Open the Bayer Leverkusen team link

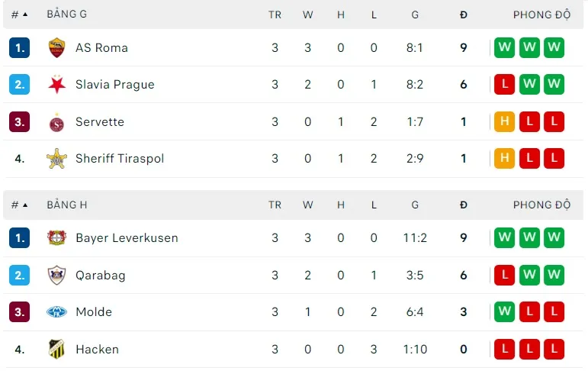(127, 238)
